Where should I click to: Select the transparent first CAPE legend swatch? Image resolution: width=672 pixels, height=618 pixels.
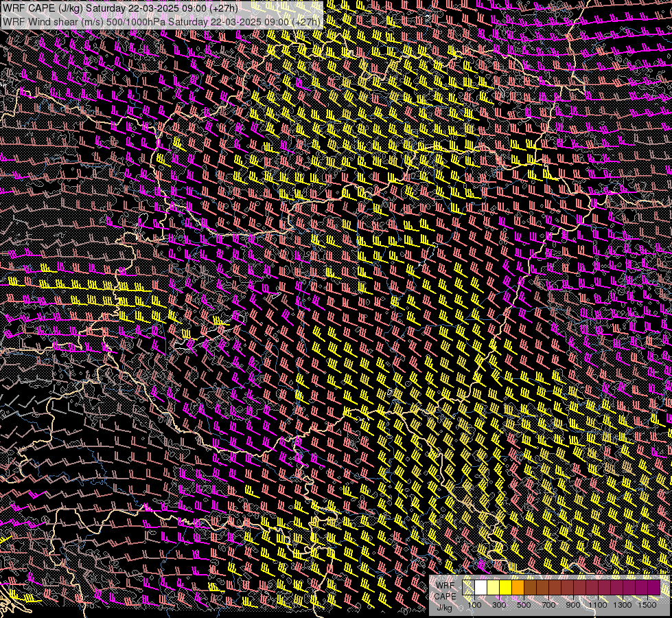click(x=468, y=587)
